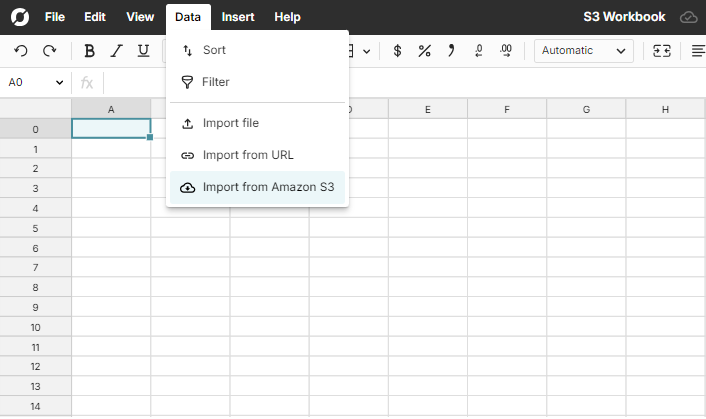Click the increase decimal places icon

(506, 51)
